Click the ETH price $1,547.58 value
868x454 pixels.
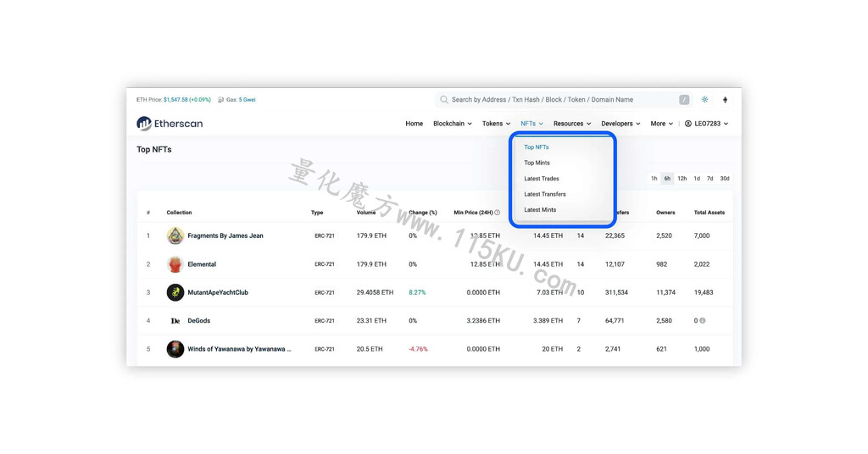click(175, 100)
